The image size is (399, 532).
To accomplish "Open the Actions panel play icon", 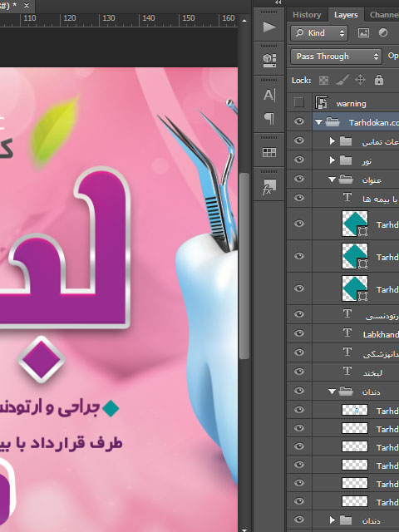I will pyautogui.click(x=269, y=27).
